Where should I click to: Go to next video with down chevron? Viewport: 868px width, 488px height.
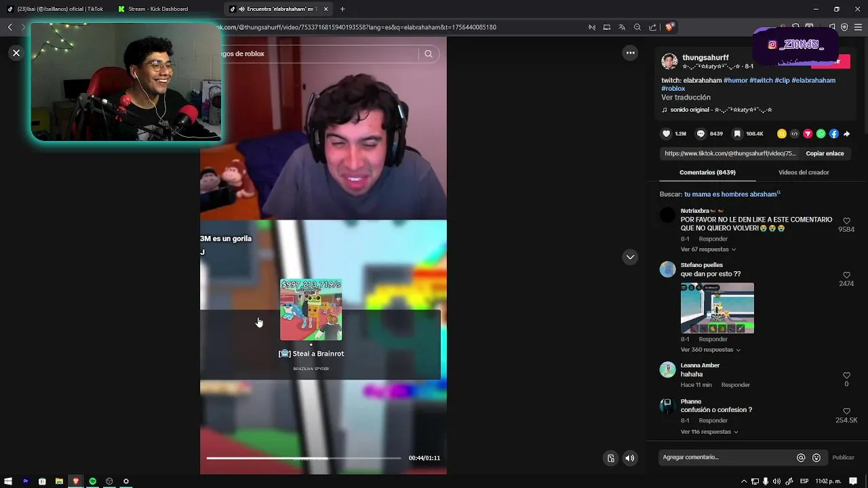pyautogui.click(x=630, y=257)
